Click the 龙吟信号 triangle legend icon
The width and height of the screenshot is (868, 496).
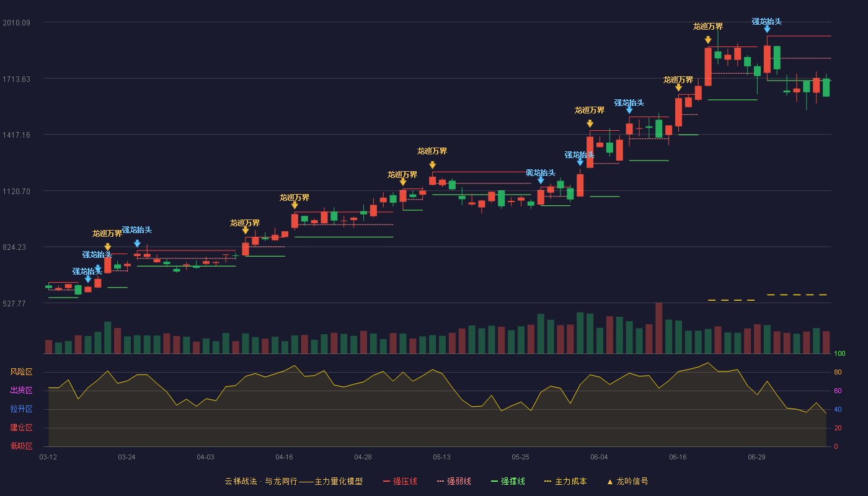[x=609, y=481]
